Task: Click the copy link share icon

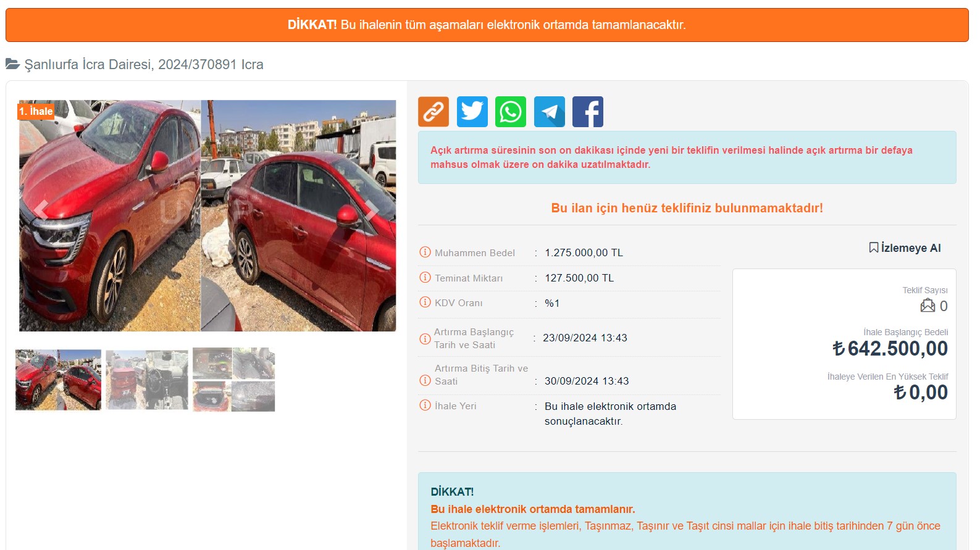Action: 433,112
